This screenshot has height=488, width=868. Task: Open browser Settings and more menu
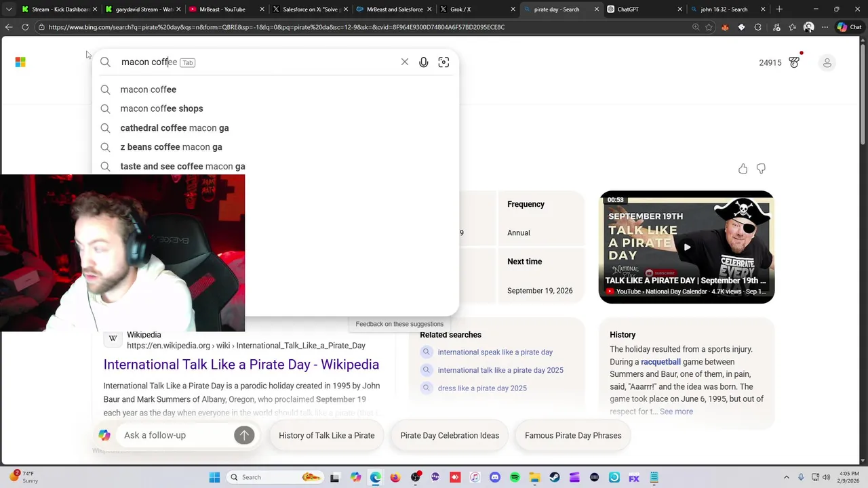[x=825, y=27]
